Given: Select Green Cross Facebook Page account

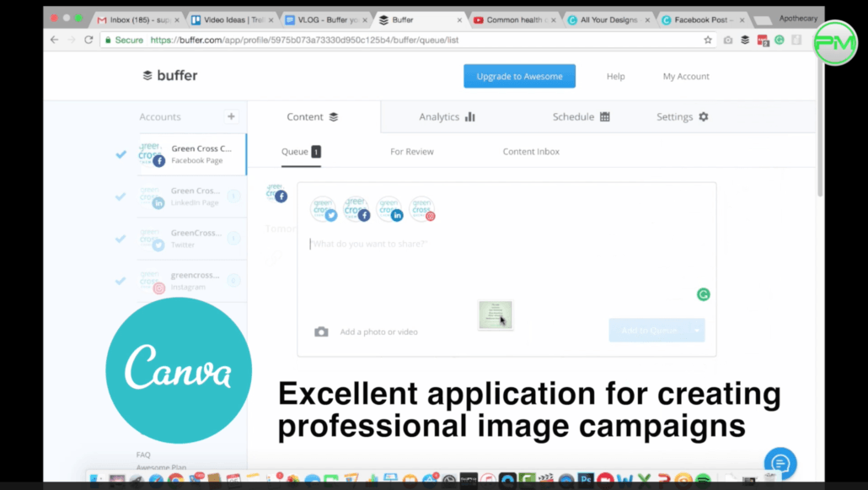Looking at the screenshot, I should pos(192,154).
